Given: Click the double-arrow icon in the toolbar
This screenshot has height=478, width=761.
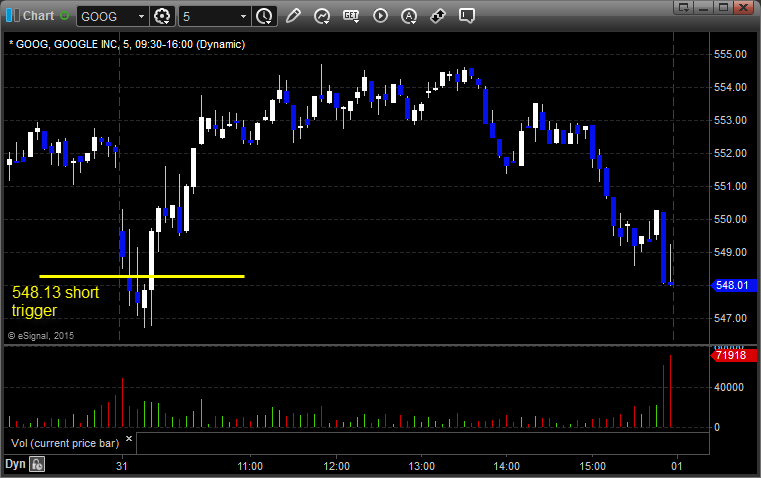Looking at the screenshot, I should coord(438,16).
